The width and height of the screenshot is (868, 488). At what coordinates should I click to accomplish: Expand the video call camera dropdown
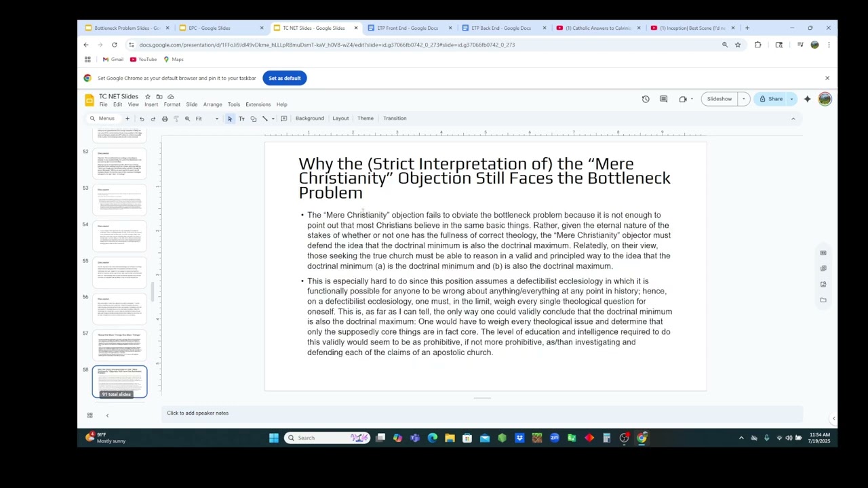point(691,99)
